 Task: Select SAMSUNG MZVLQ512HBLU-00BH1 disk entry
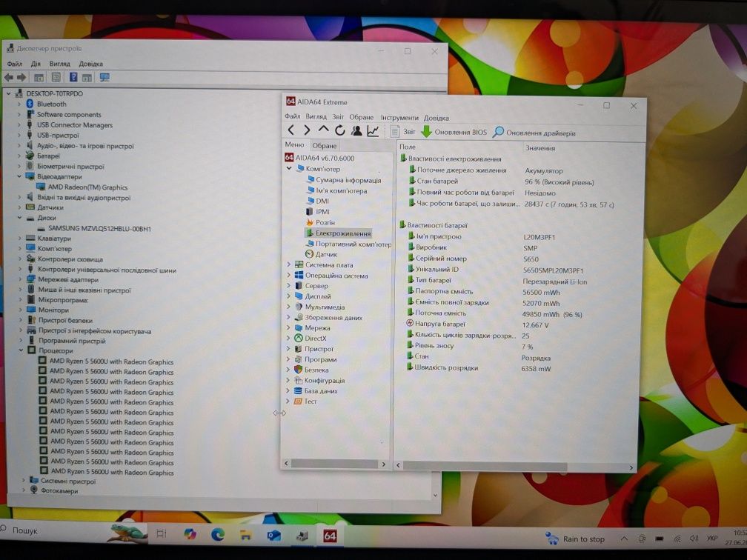click(x=94, y=229)
